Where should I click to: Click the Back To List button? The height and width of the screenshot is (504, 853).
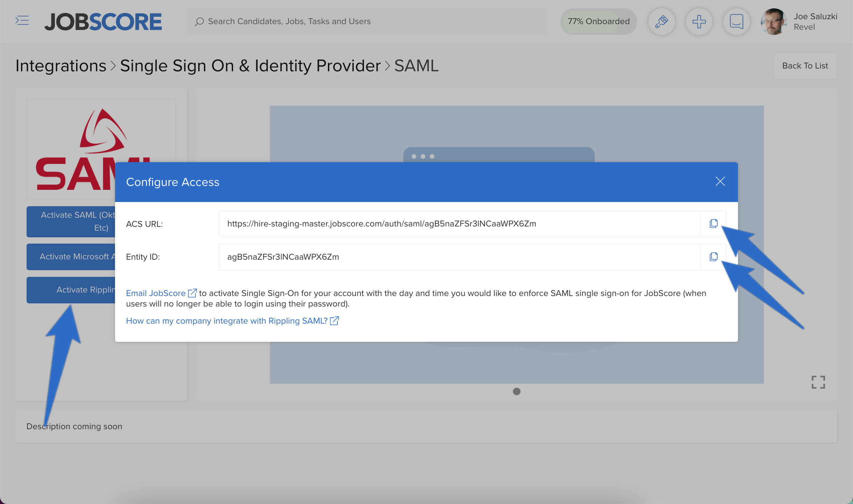[x=805, y=66]
